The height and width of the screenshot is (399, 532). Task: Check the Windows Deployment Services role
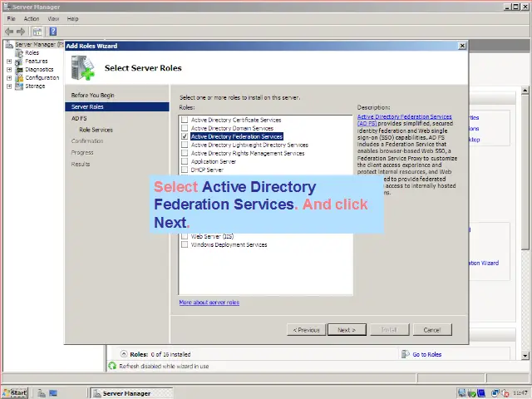[x=185, y=244]
